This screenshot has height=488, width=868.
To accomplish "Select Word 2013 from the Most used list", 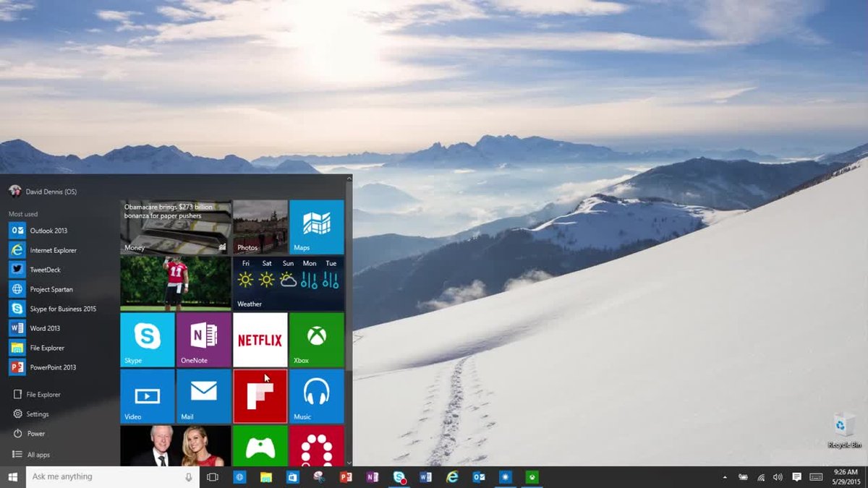I will coord(46,328).
